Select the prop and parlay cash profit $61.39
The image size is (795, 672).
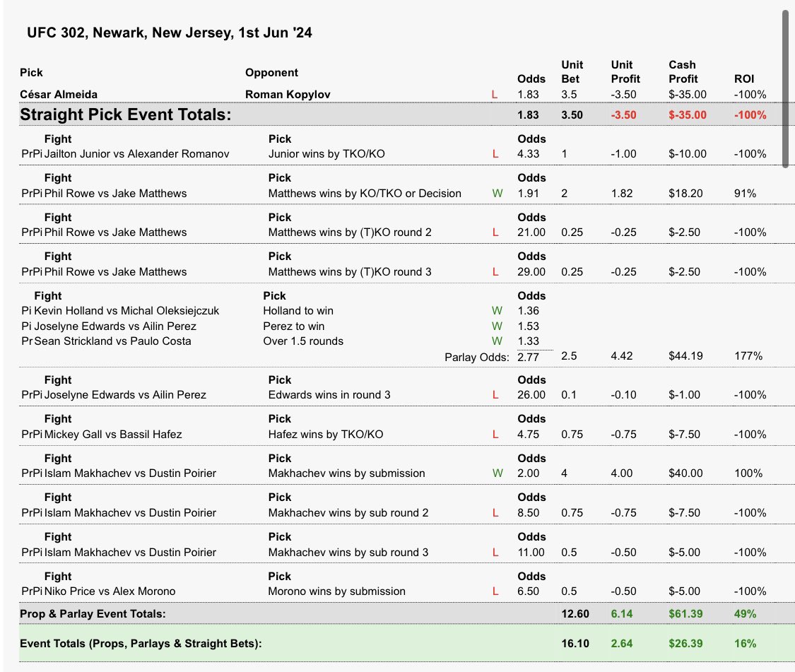(685, 613)
